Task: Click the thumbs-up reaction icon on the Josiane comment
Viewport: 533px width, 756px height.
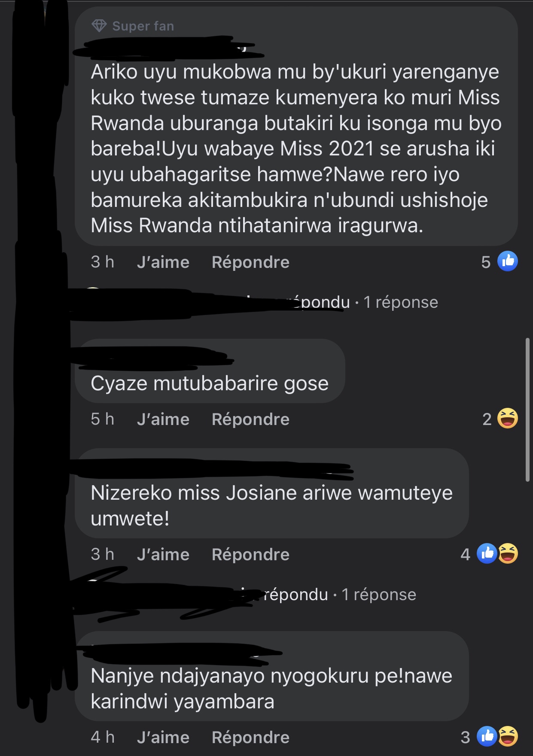Action: click(x=487, y=554)
